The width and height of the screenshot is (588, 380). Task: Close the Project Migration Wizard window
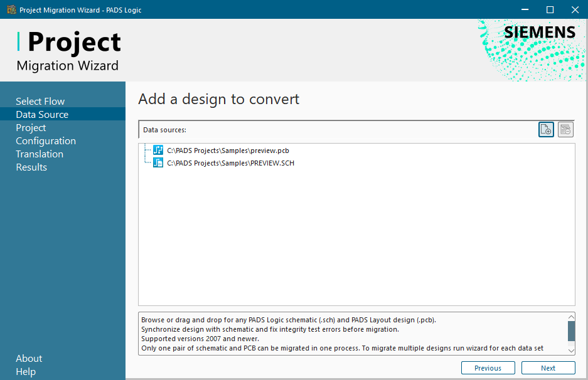click(574, 9)
